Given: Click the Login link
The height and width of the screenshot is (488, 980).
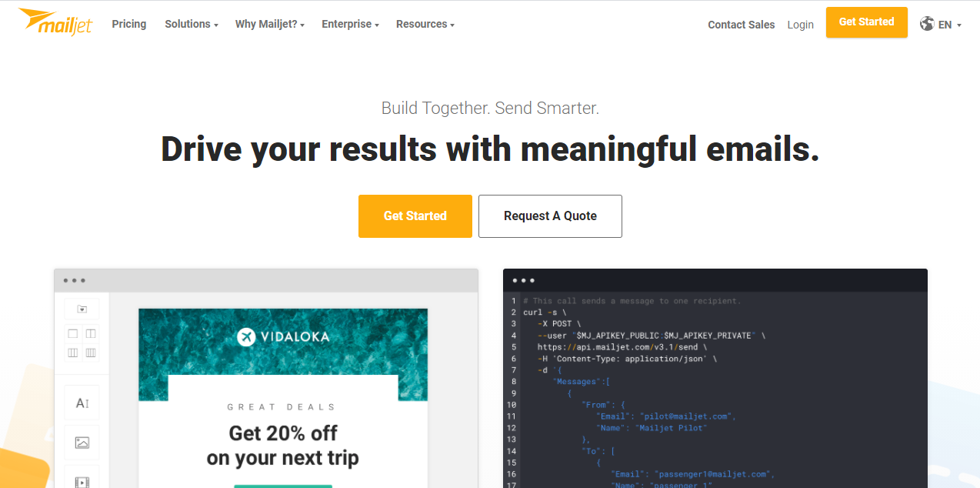Looking at the screenshot, I should pyautogui.click(x=800, y=25).
